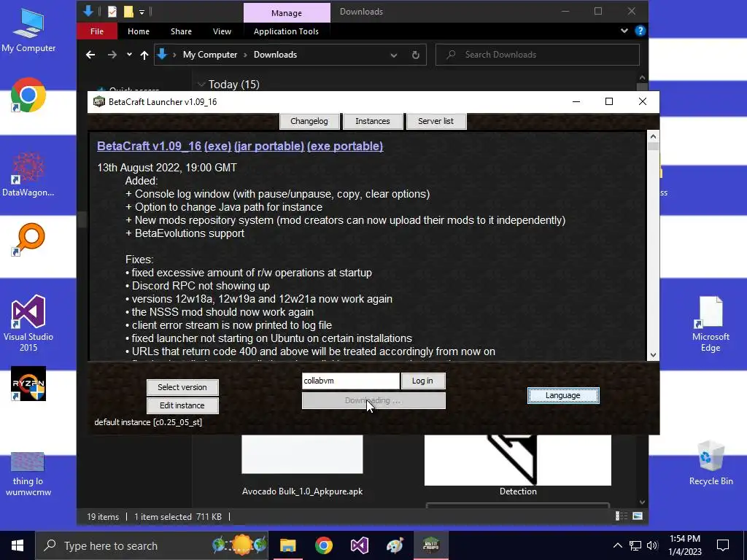Open the network tray icon

pos(635,545)
